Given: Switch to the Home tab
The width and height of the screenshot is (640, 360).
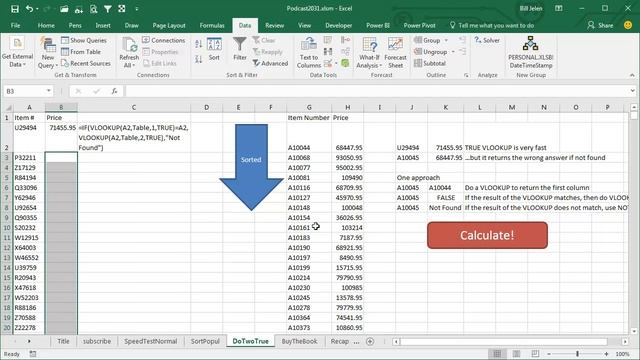Looking at the screenshot, I should coord(46,25).
